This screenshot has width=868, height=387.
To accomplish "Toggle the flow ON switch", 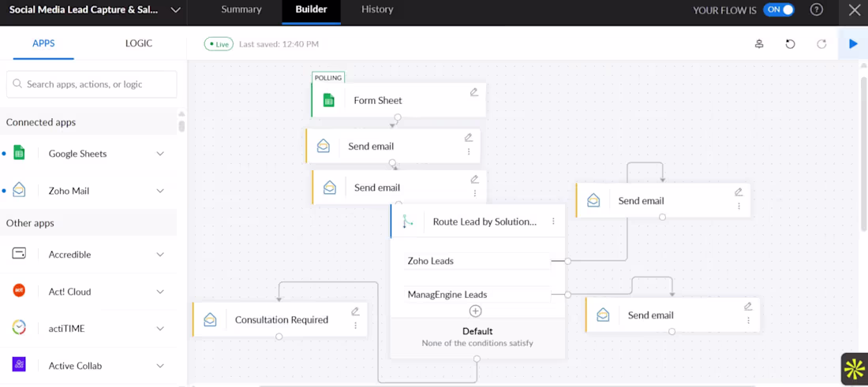I will (778, 10).
